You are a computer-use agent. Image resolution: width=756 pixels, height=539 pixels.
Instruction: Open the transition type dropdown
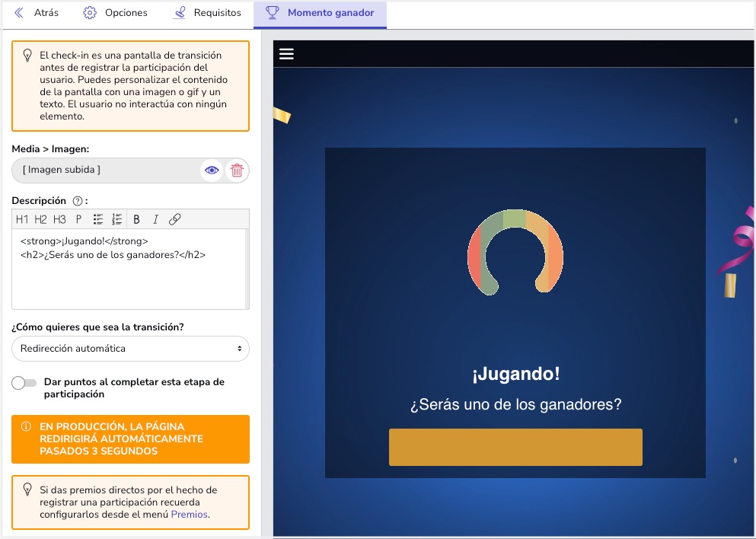click(x=130, y=349)
